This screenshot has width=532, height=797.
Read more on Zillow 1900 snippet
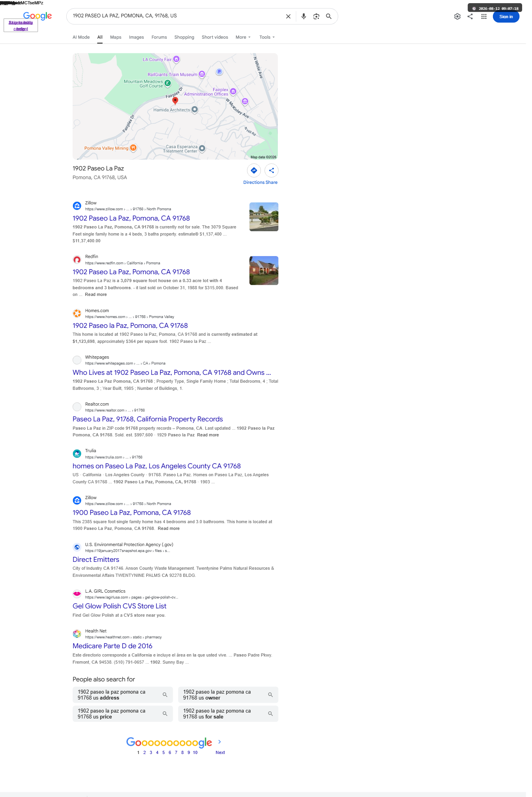(x=169, y=528)
